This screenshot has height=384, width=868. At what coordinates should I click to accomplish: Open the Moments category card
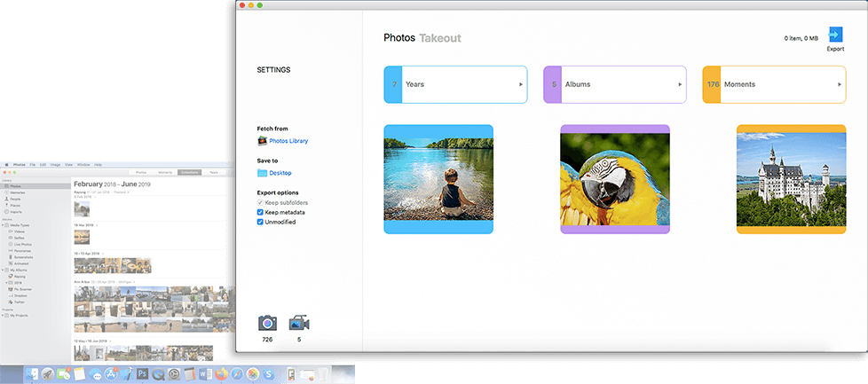point(775,84)
